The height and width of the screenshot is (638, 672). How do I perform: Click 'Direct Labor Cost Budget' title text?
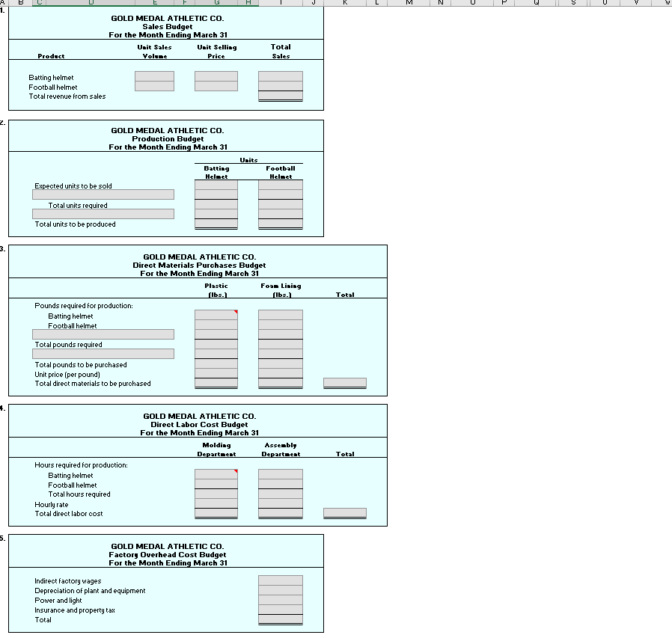pos(199,425)
